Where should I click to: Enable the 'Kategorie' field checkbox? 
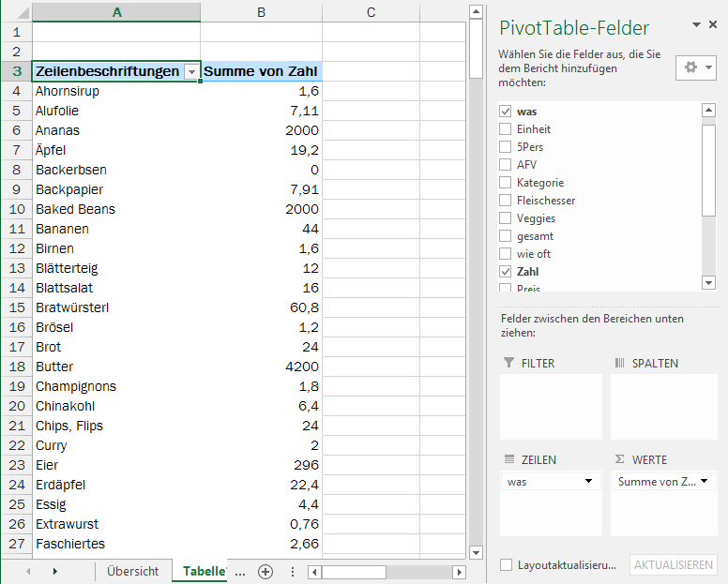(x=506, y=183)
